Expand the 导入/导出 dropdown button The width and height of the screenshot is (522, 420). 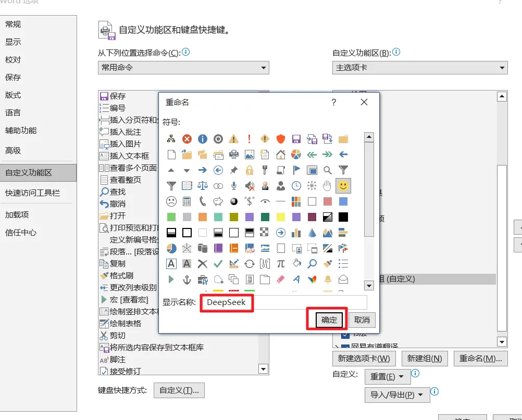(396, 395)
